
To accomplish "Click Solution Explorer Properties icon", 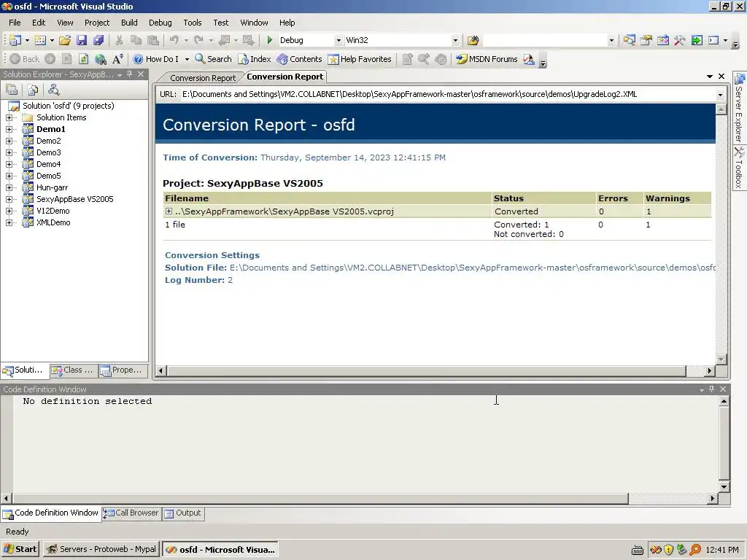I will [x=12, y=90].
